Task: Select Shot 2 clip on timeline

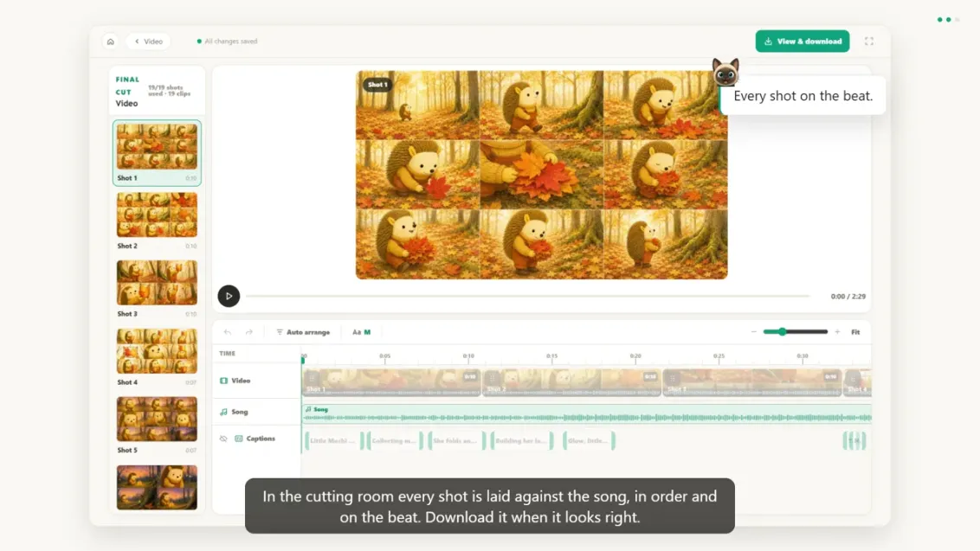Action: [x=572, y=382]
